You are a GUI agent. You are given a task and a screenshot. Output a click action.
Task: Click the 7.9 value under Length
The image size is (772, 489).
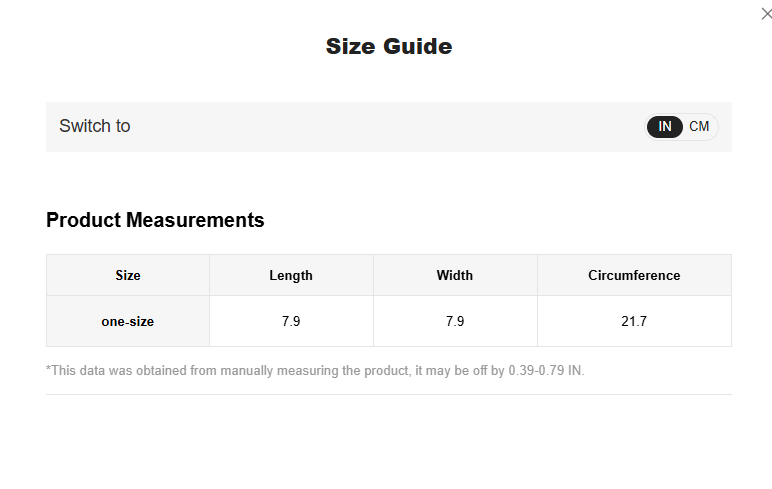tap(291, 322)
